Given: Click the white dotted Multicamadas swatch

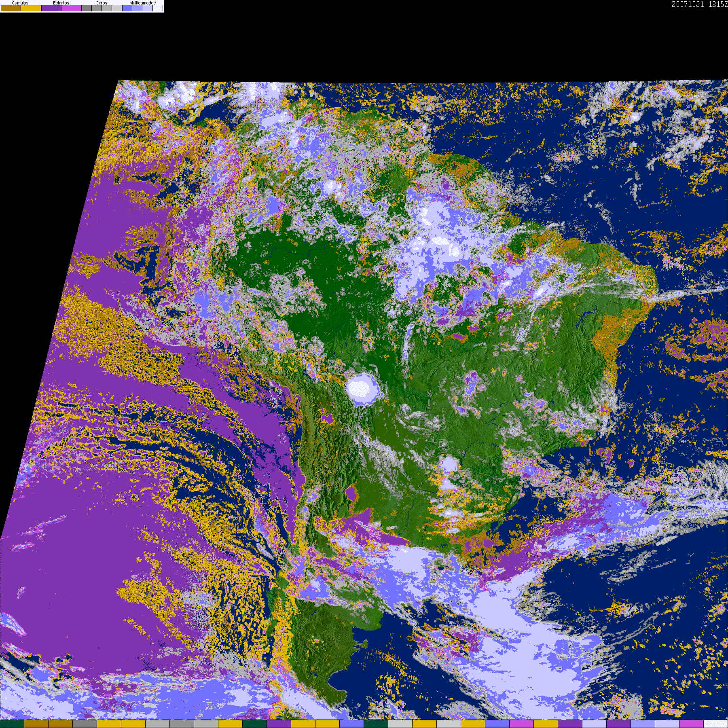Looking at the screenshot, I should point(158,8).
